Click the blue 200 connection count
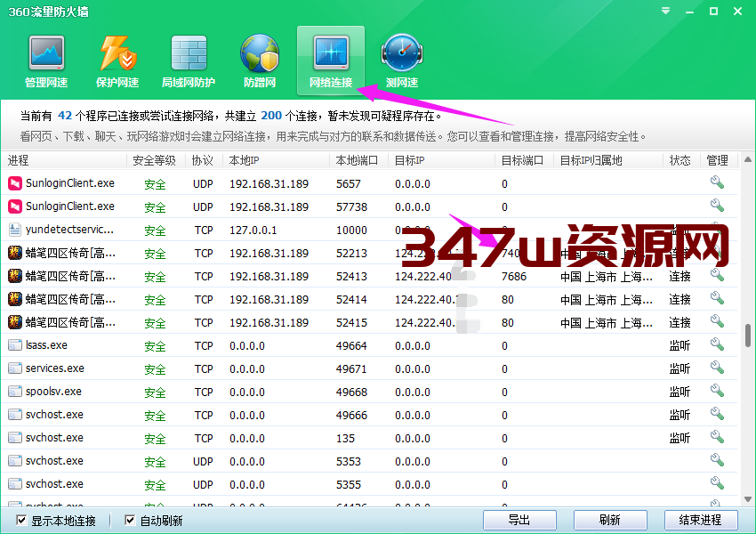The height and width of the screenshot is (534, 756). tap(271, 116)
